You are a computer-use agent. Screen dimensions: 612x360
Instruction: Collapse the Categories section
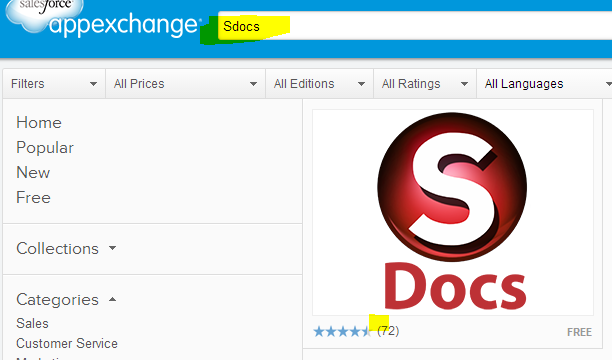pos(66,300)
